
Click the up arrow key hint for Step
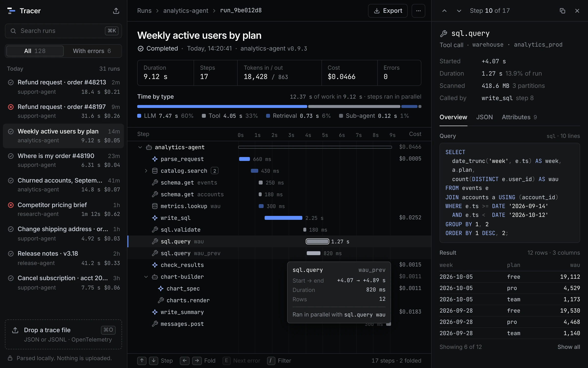coord(142,361)
